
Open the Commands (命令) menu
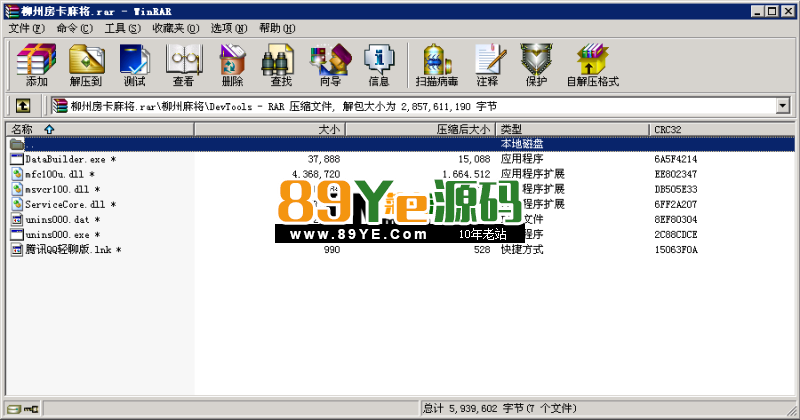[74, 28]
